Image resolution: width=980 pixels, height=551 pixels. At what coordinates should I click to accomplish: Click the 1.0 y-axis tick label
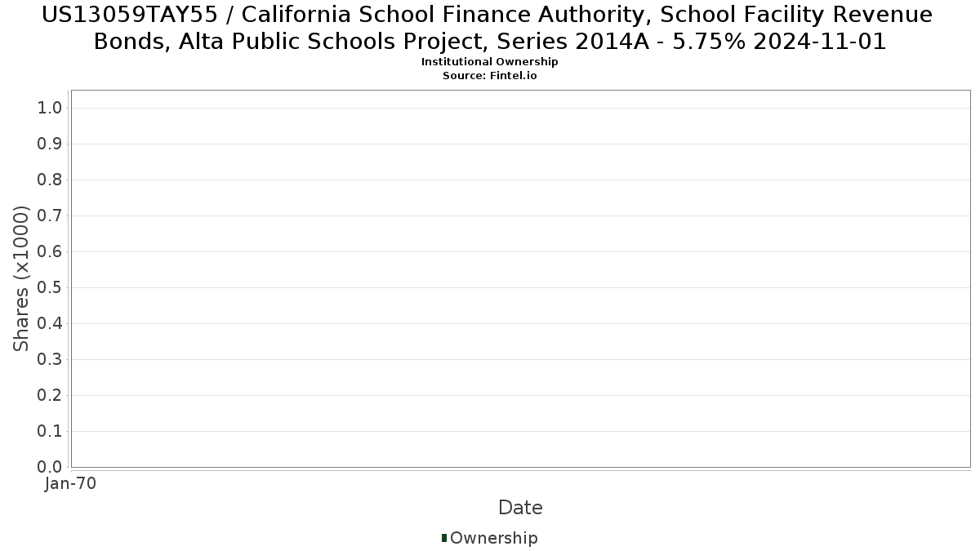pyautogui.click(x=51, y=109)
